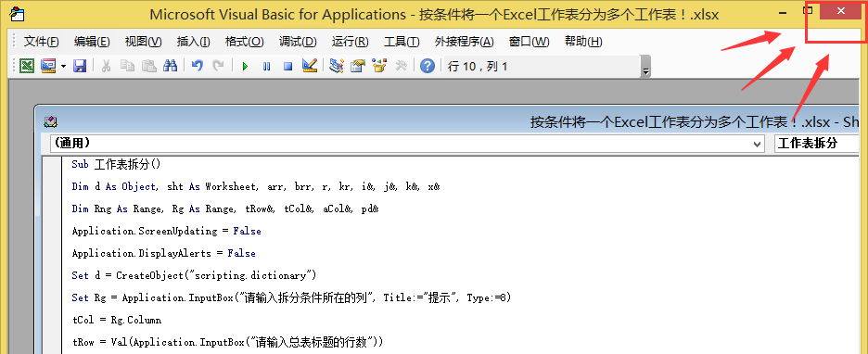Open the 插入(I) menu
The image size is (868, 354).
[x=193, y=42]
